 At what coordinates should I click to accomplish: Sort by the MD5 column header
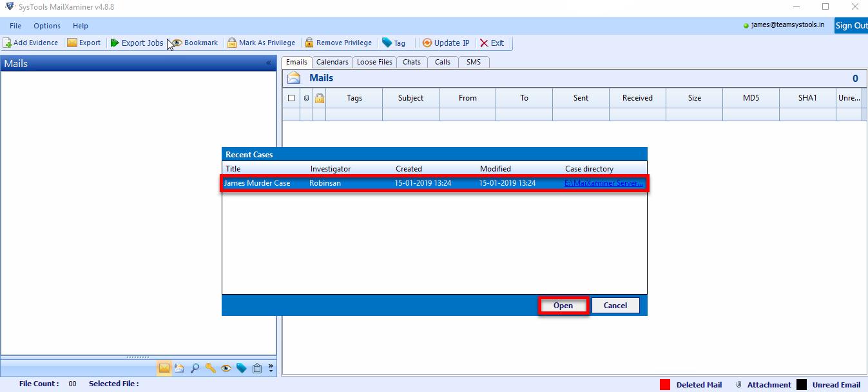[x=751, y=98]
